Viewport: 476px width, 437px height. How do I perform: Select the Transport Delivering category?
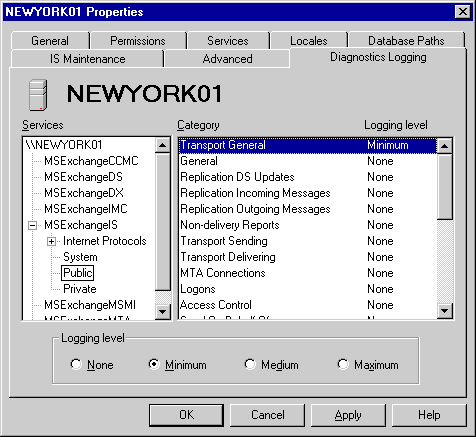(x=308, y=257)
